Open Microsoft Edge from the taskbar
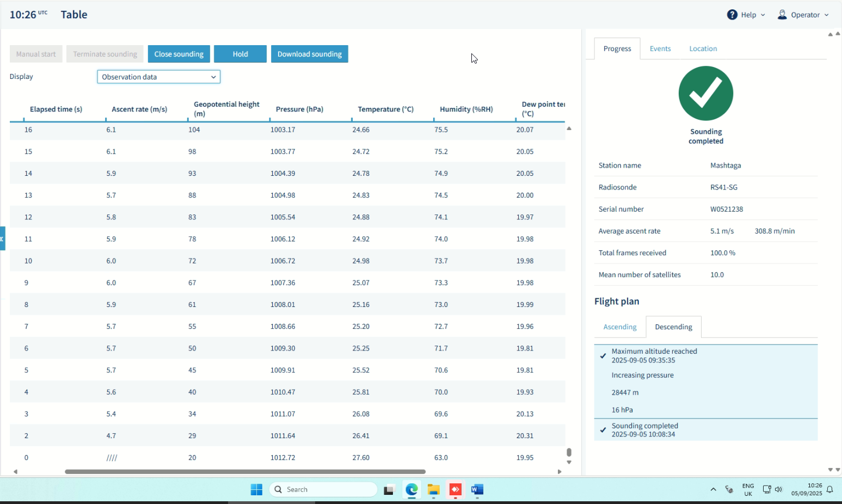Screen dimensions: 842x504 pyautogui.click(x=411, y=490)
